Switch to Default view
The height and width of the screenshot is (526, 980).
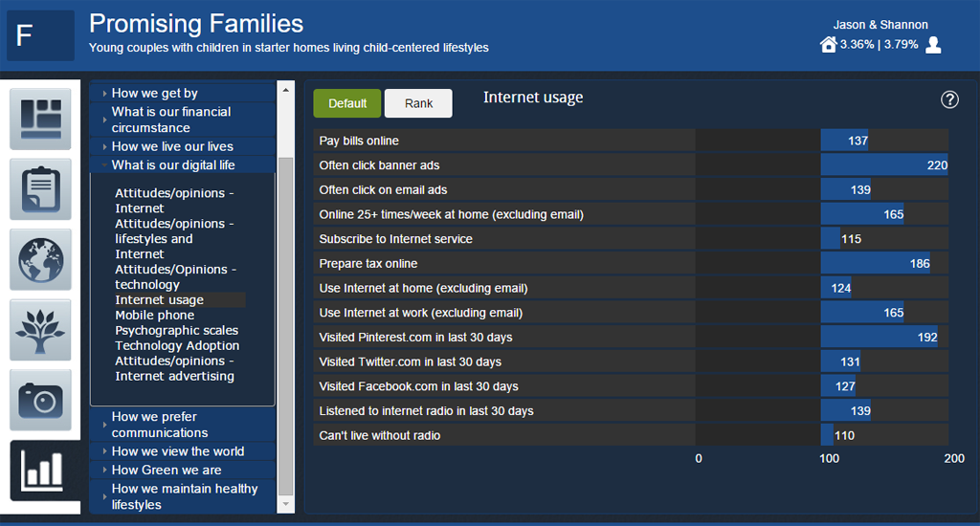pos(347,103)
